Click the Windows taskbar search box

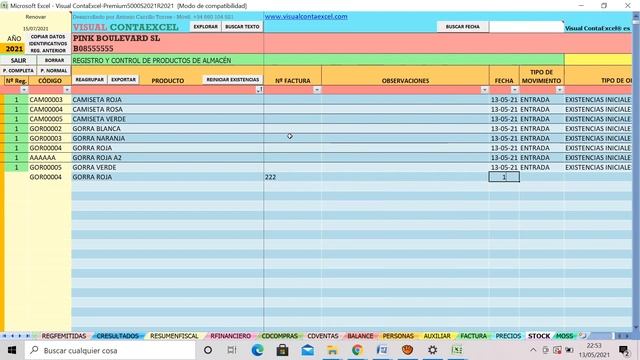(x=110, y=350)
